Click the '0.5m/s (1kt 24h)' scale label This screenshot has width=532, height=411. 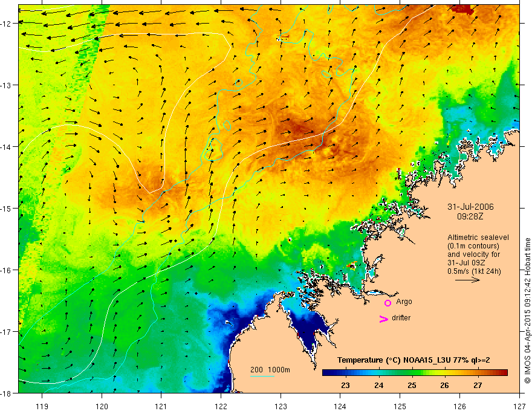coord(474,271)
